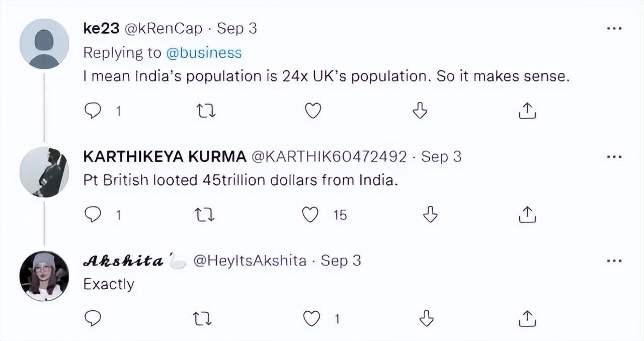644x341 pixels.
Task: Click Akshita's profile avatar
Action: coord(44,276)
